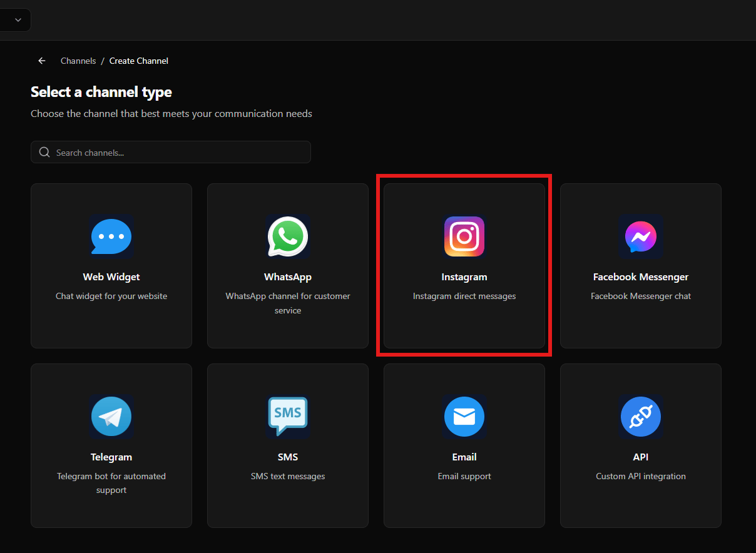756x553 pixels.
Task: Select the API card title
Action: [641, 457]
